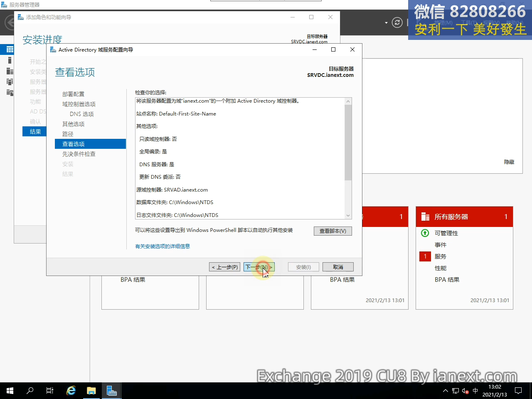The width and height of the screenshot is (532, 399).
Task: Click the review options scrollbar thumb
Action: tap(348, 143)
